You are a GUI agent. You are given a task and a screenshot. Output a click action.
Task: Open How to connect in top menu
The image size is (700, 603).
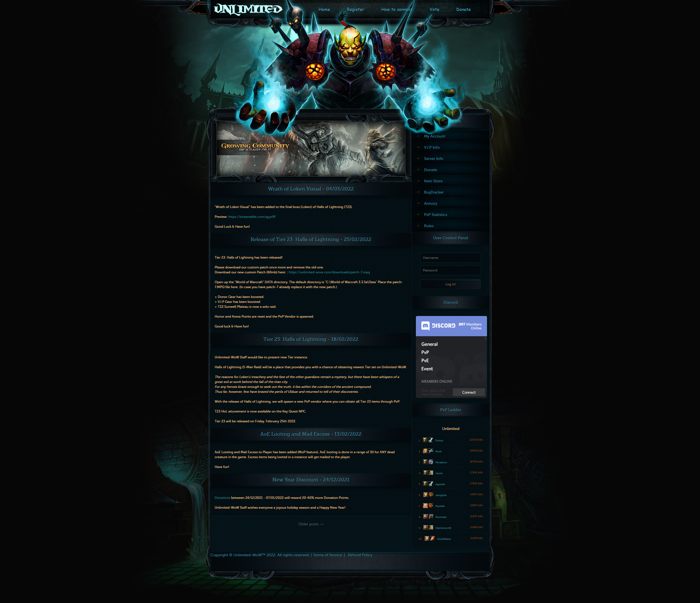coord(397,10)
